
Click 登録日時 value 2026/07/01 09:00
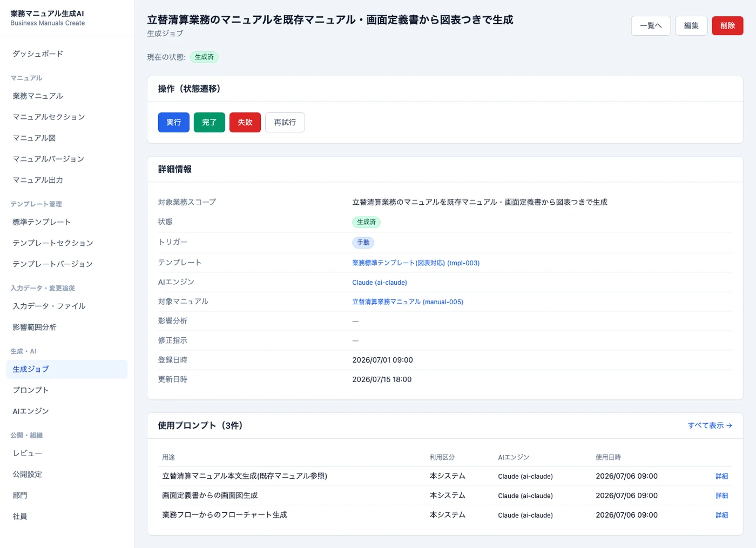click(383, 360)
